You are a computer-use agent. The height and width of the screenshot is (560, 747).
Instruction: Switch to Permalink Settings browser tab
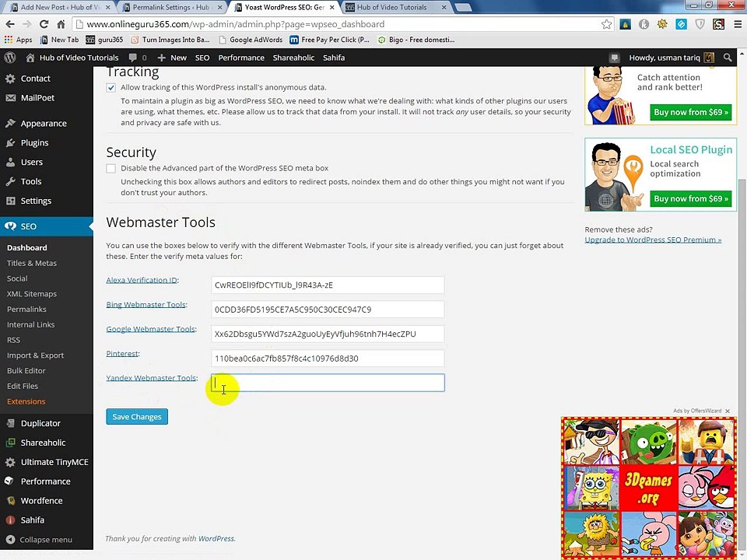(171, 7)
